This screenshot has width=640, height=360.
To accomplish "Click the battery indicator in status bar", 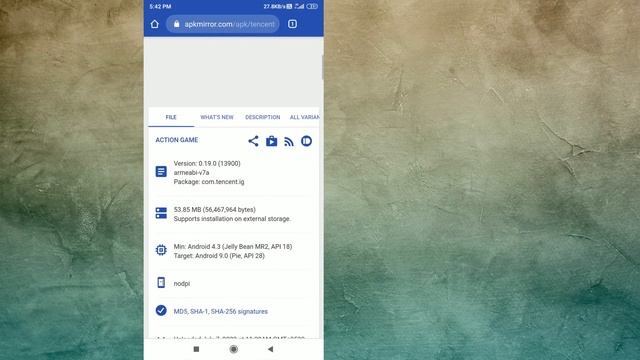I will click(312, 7).
